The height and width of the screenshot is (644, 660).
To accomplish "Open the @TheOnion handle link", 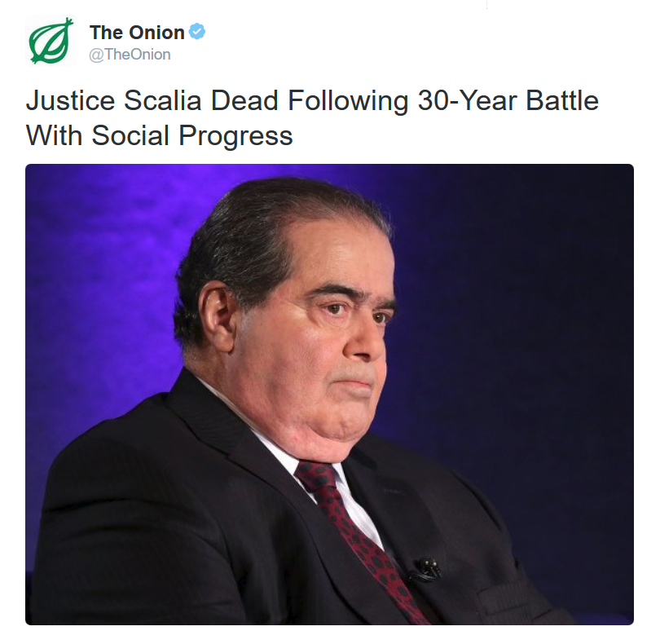I will tap(130, 54).
